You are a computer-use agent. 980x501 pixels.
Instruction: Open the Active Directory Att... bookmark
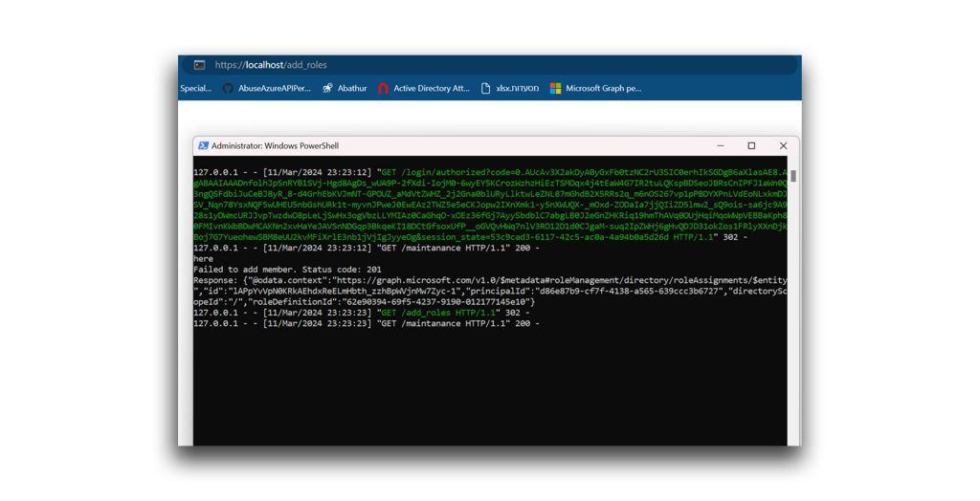coord(424,89)
